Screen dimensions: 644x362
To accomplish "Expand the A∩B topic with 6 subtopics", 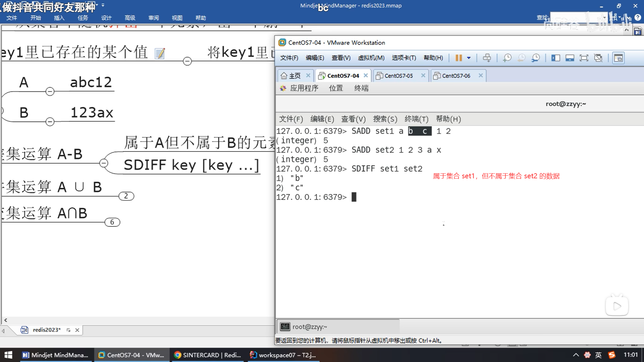I will [x=112, y=222].
